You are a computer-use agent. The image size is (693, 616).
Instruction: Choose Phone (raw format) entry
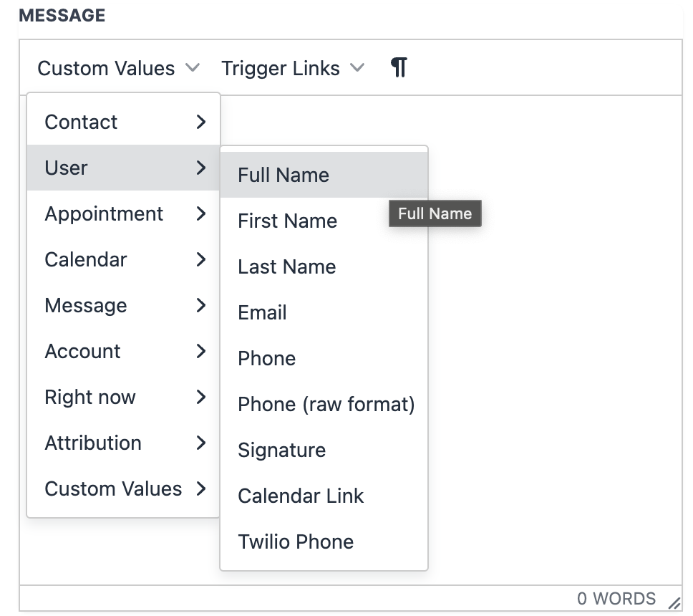(324, 404)
